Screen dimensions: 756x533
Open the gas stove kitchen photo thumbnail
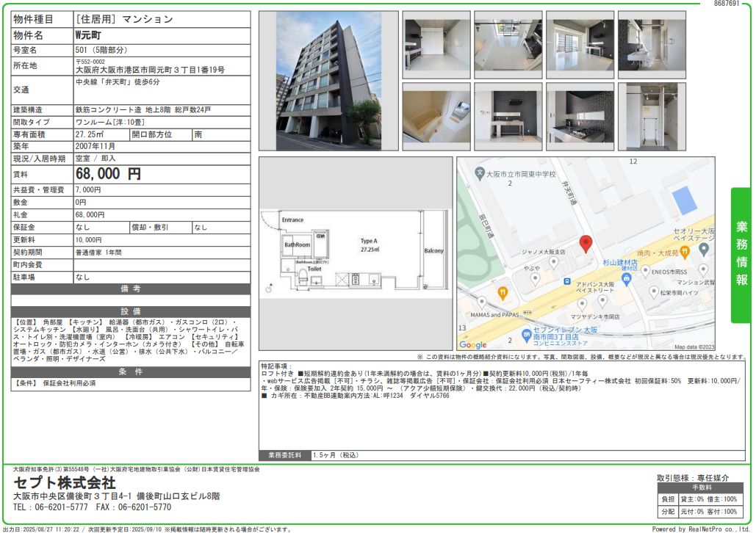pos(580,116)
